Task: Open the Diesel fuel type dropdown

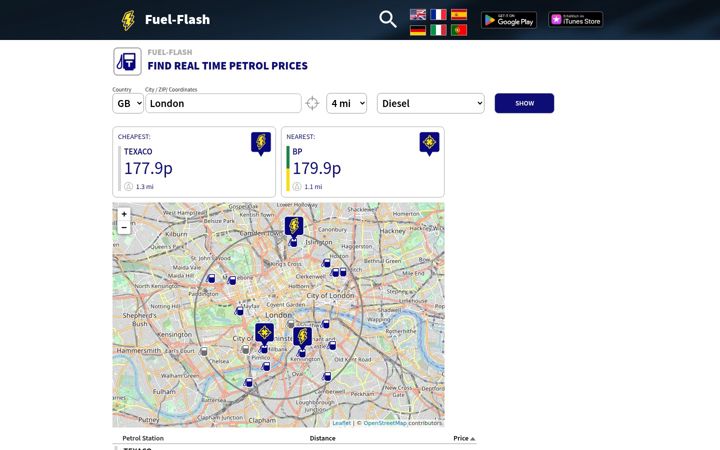Action: pos(431,103)
